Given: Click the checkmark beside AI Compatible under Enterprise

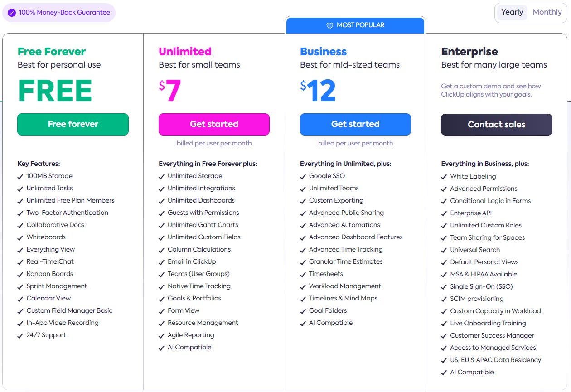Looking at the screenshot, I should click(x=444, y=372).
